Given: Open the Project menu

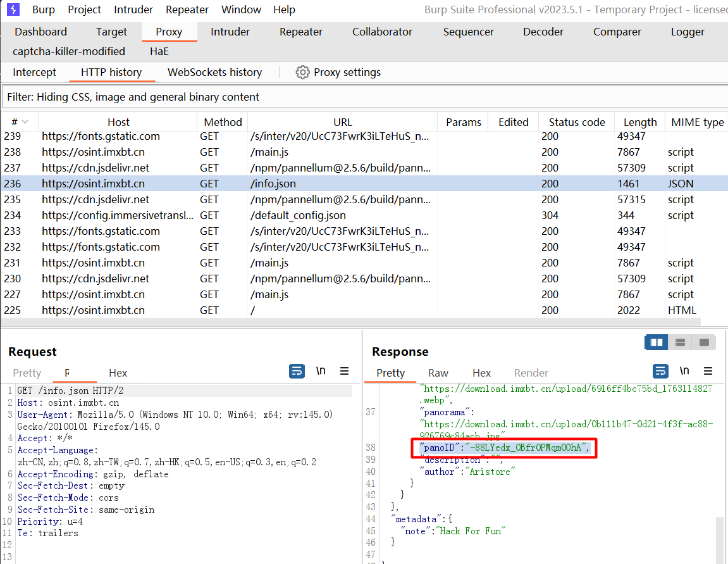Looking at the screenshot, I should 84,9.
